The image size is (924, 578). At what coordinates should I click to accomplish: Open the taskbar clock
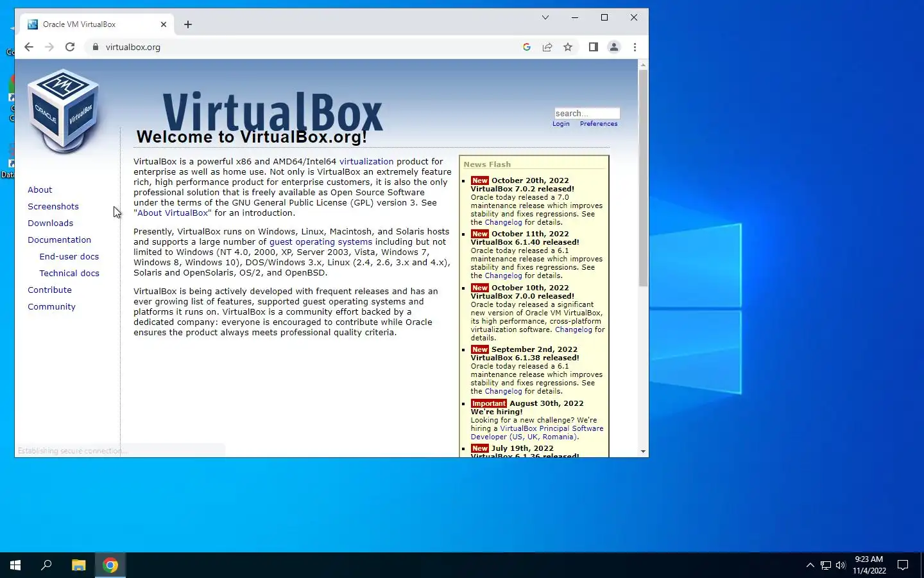pos(869,565)
